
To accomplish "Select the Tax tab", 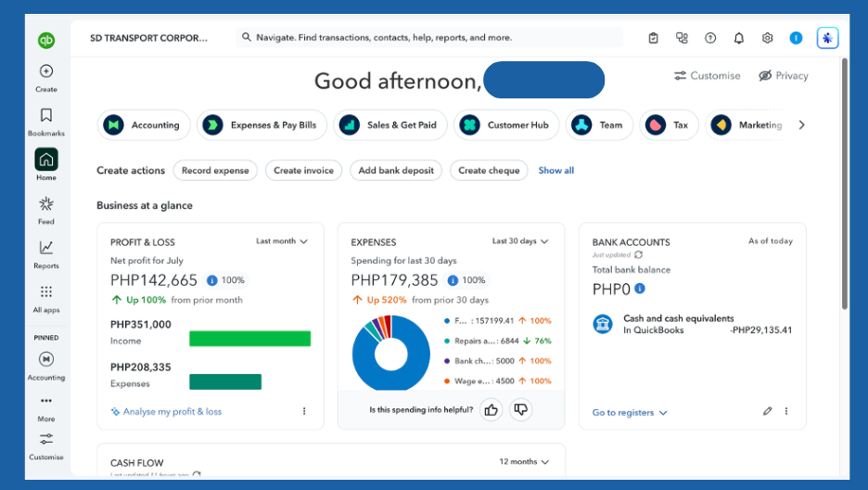I will tap(669, 125).
